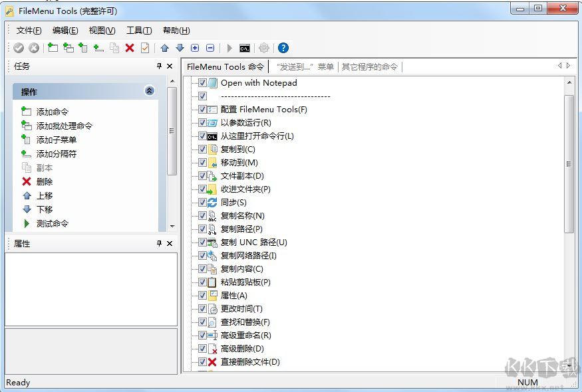This screenshot has width=582, height=392.
Task: Select the Add Command tool icon
Action: click(x=53, y=48)
